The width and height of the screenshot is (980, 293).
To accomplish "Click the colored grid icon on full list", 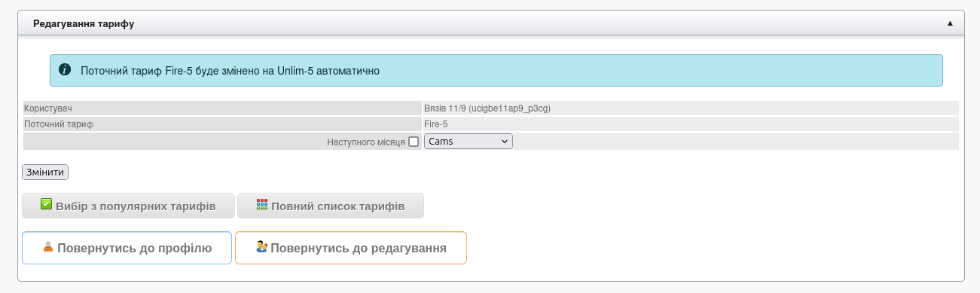I will tap(262, 205).
